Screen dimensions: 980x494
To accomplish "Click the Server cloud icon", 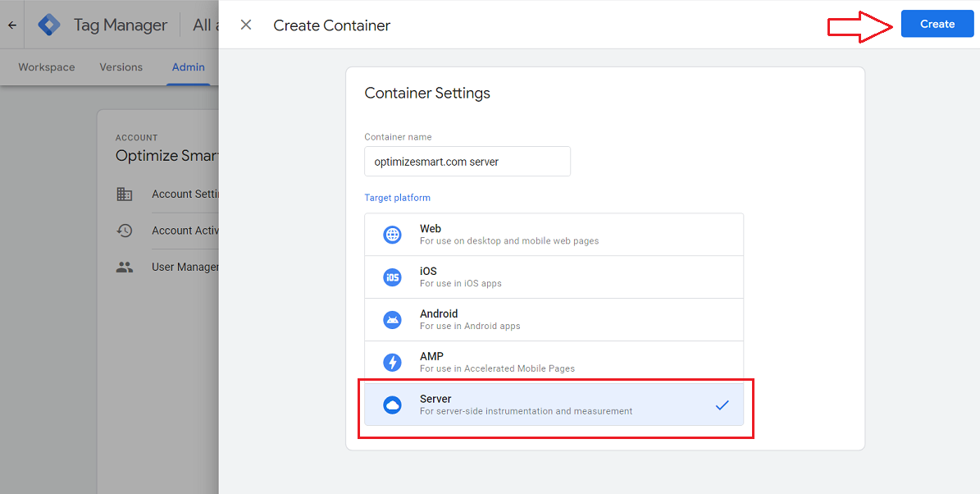I will [393, 405].
